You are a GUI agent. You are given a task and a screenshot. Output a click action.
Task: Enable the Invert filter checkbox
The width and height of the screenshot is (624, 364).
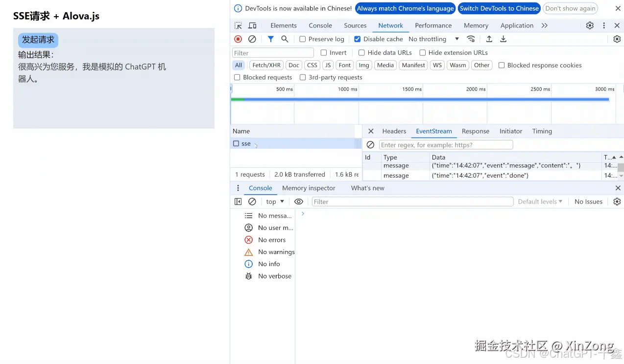pos(324,52)
